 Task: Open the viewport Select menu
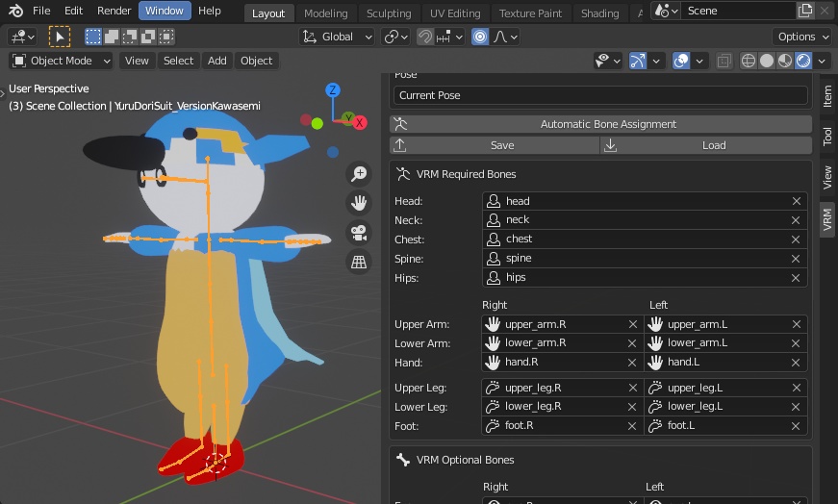point(179,61)
